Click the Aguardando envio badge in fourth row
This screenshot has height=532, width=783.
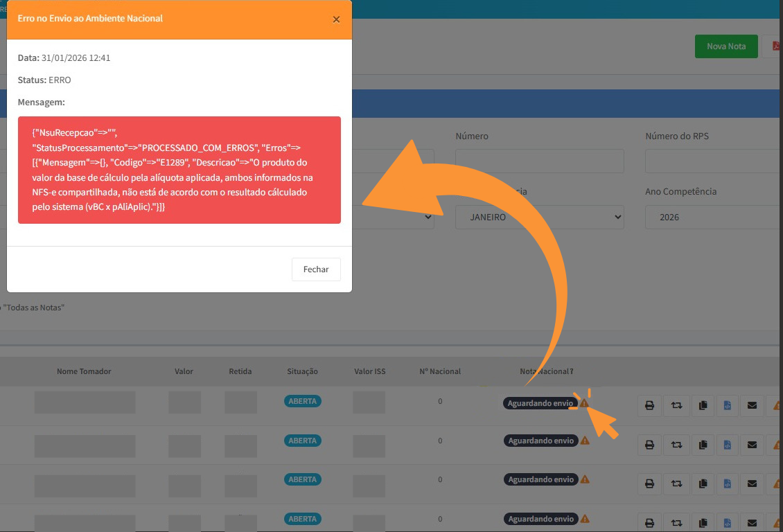coord(540,519)
